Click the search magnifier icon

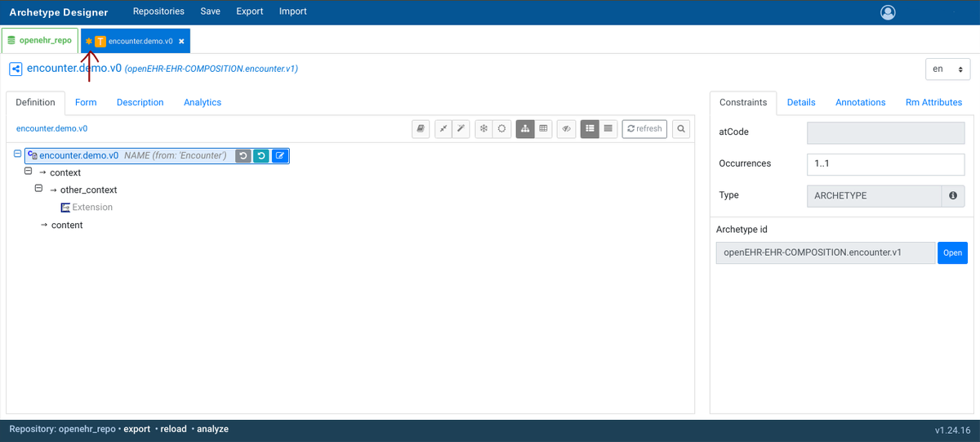coord(680,129)
